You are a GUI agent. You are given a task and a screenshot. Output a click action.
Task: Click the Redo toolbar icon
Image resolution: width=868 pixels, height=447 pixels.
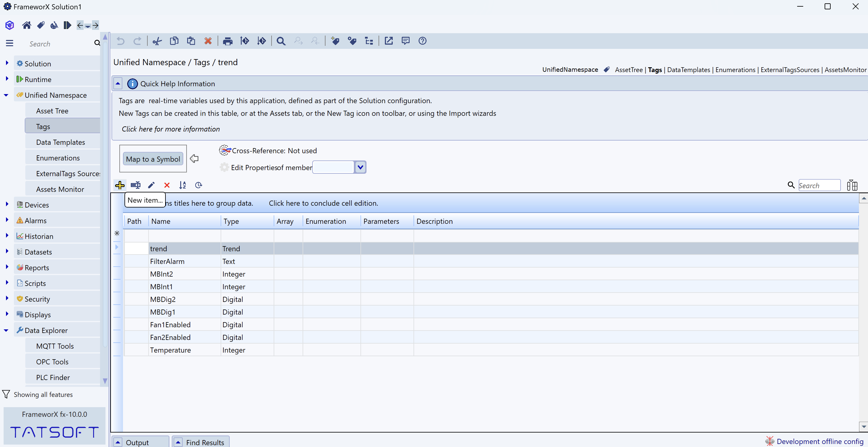coord(137,41)
